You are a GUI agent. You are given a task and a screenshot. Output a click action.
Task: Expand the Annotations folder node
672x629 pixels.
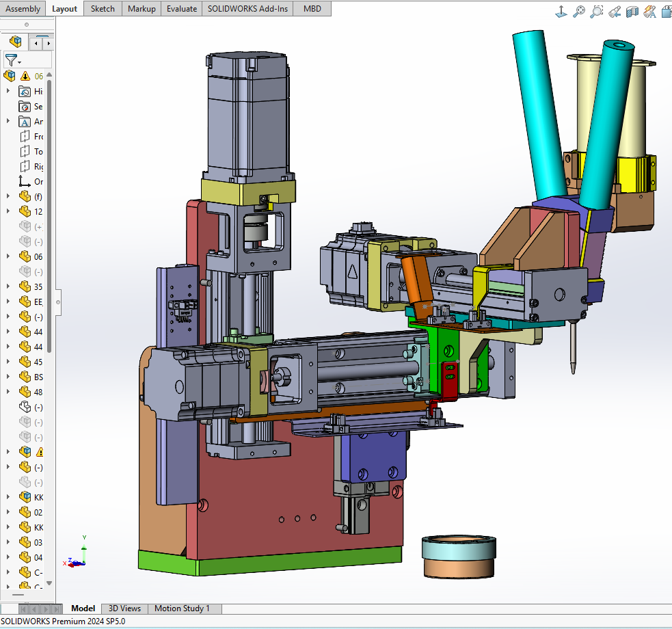[8, 121]
